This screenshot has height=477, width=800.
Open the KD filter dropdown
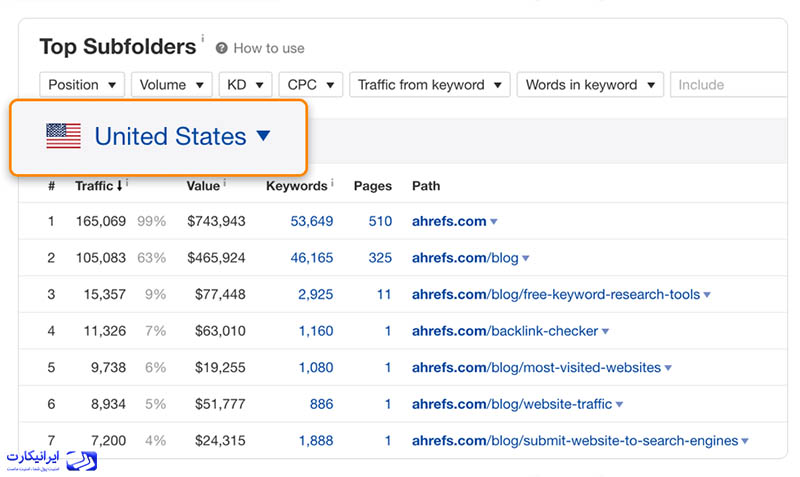point(245,85)
